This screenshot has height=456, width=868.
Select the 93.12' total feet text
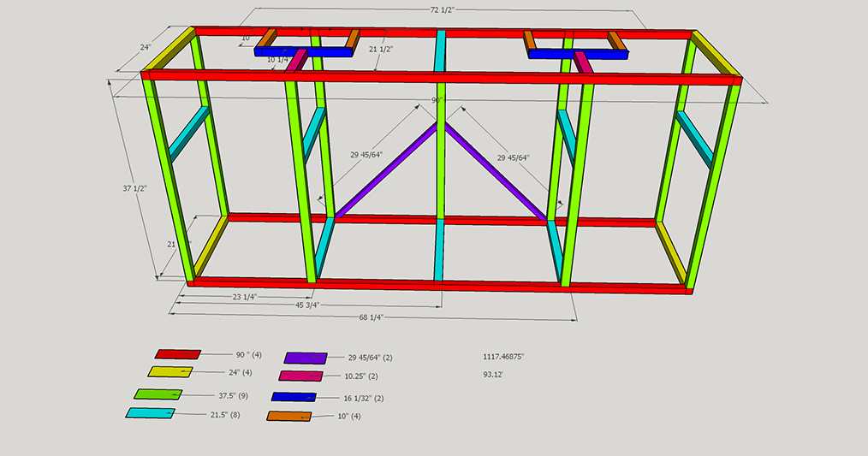point(493,375)
